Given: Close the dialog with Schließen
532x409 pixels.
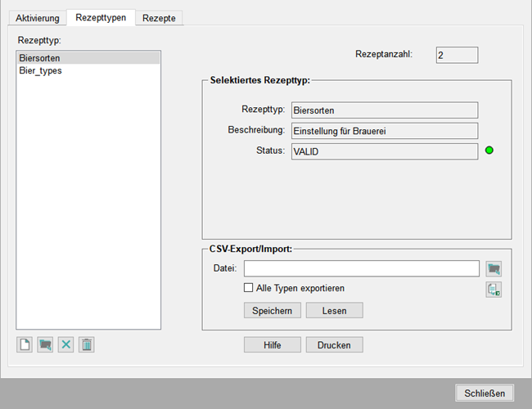Looking at the screenshot, I should click(485, 393).
